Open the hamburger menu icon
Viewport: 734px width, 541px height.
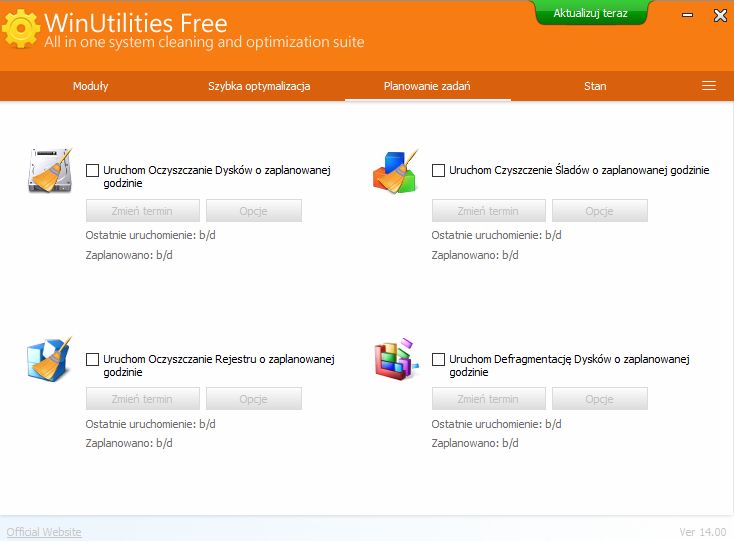click(709, 86)
